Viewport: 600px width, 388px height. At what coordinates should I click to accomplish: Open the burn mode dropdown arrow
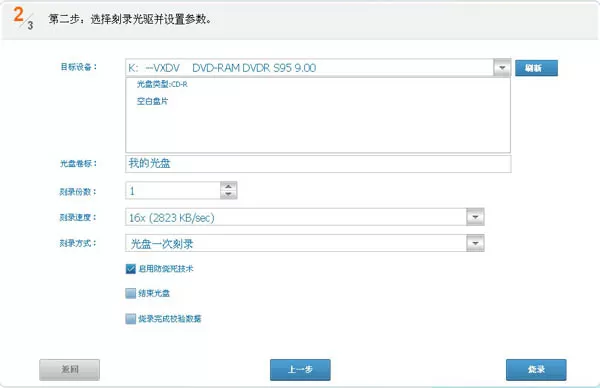click(475, 243)
